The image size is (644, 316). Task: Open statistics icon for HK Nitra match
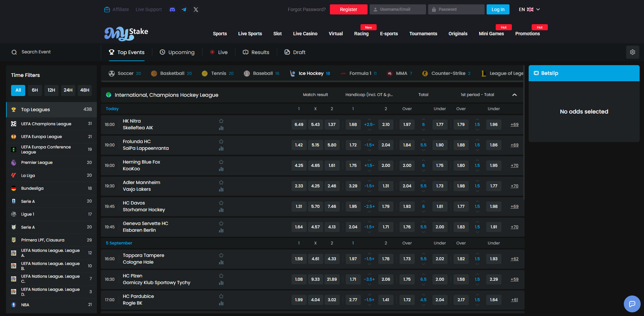pos(221,128)
